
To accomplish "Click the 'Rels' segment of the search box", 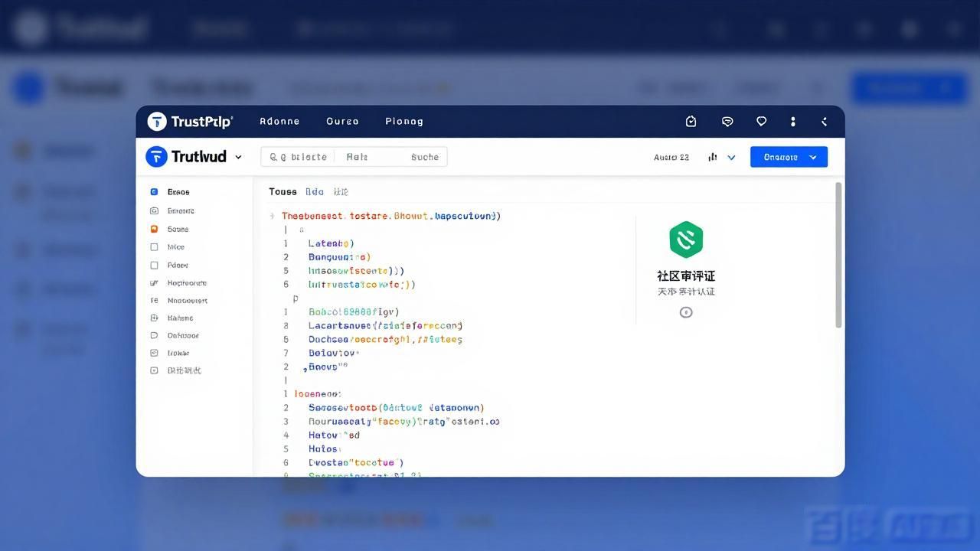I will coord(357,157).
